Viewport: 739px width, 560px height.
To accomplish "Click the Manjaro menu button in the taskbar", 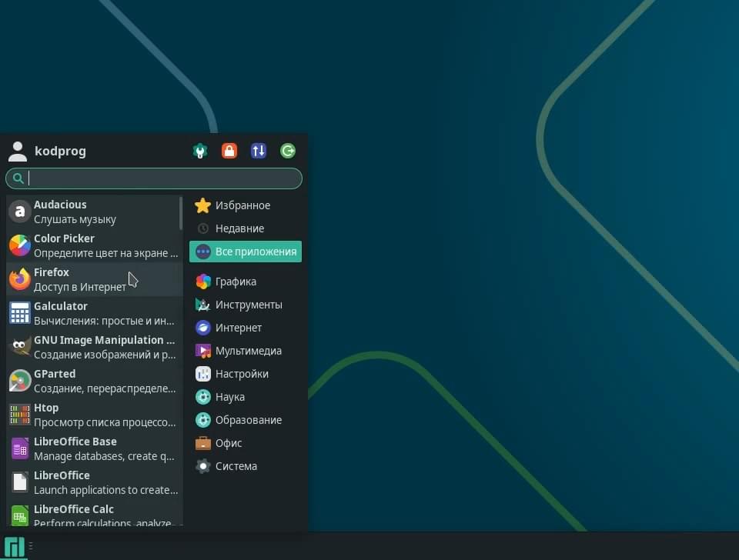I will [x=14, y=547].
